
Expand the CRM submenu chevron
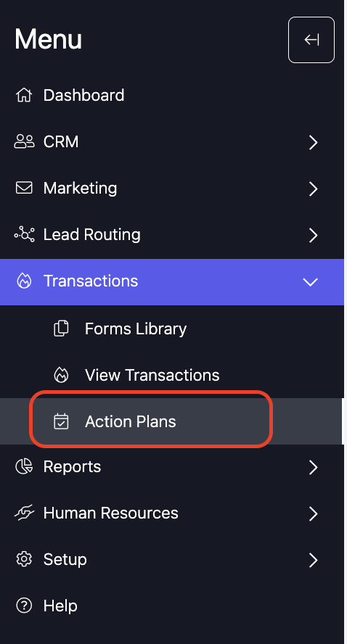click(x=314, y=143)
